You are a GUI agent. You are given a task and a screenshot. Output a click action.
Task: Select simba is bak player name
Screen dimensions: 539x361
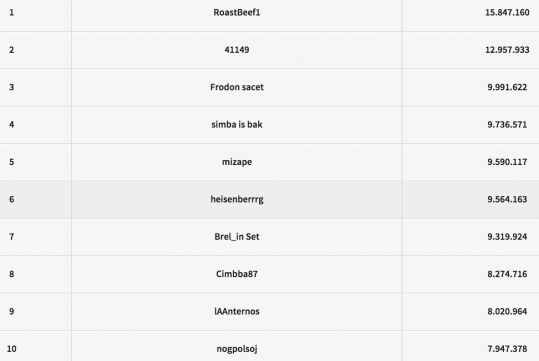[236, 124]
